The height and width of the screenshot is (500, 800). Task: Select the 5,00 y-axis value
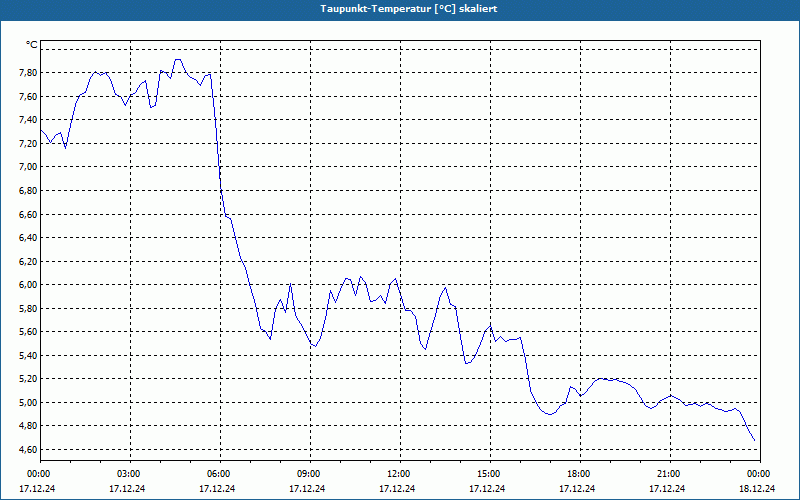click(x=28, y=403)
